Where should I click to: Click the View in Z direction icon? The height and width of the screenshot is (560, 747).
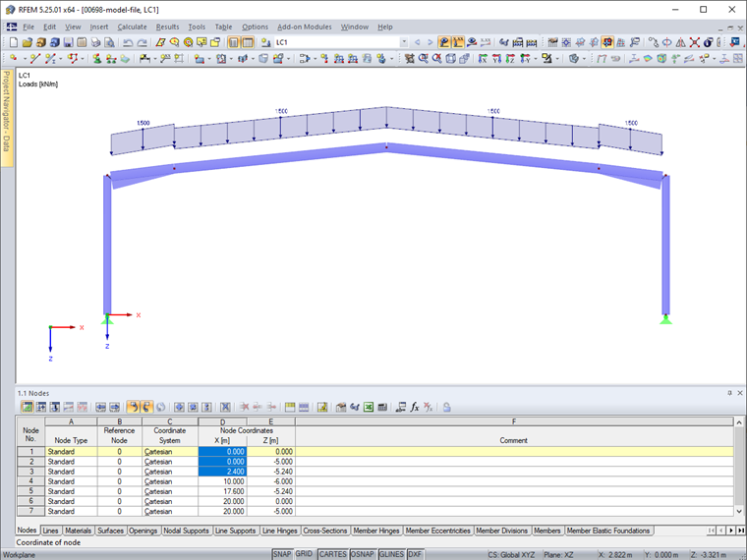[x=510, y=59]
